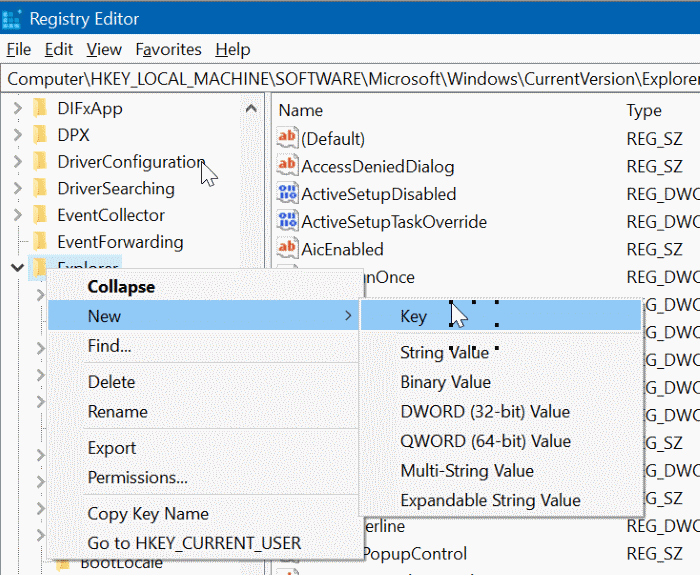Click REG_SZ type of (Default) row
This screenshot has width=700, height=575.
654,139
